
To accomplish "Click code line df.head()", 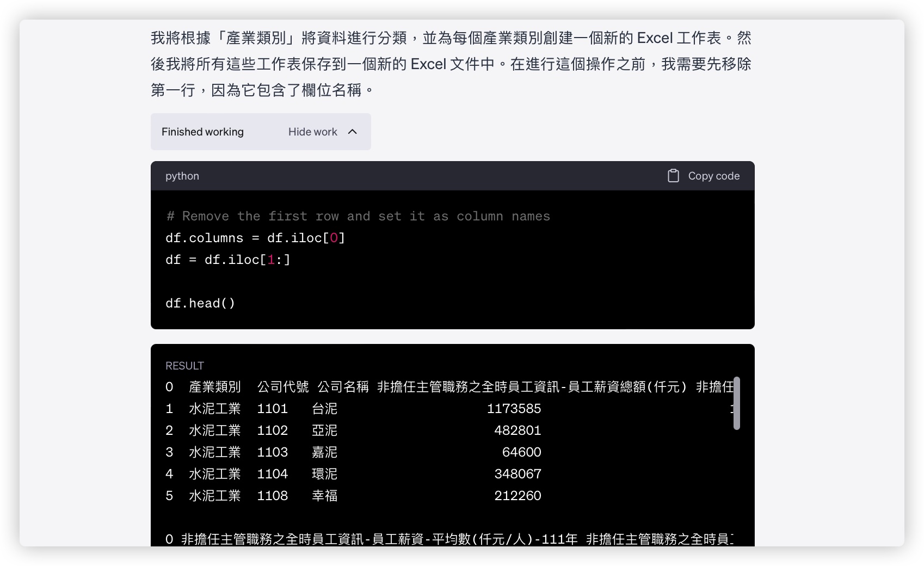I will click(x=200, y=304).
